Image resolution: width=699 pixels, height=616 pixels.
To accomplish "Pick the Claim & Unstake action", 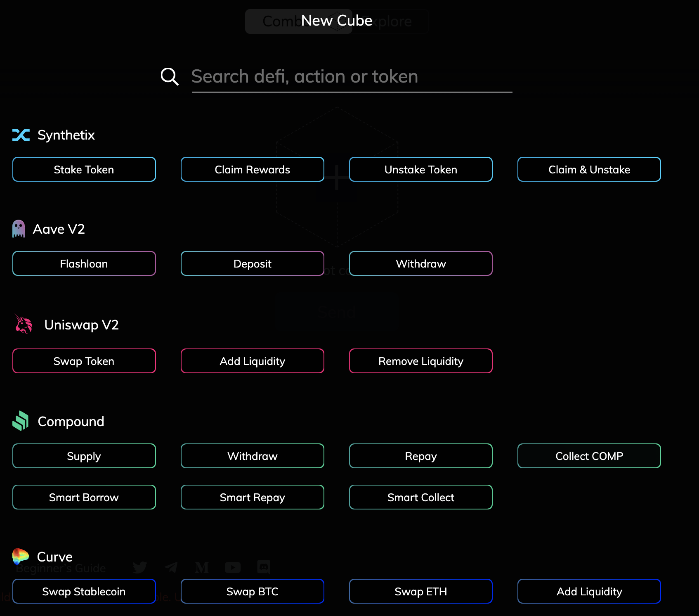I will 589,169.
